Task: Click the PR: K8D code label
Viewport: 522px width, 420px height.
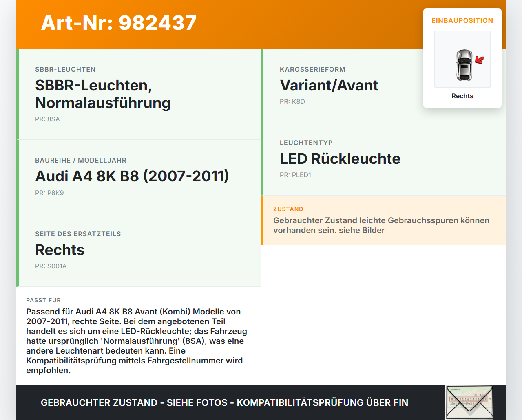Action: click(x=292, y=101)
